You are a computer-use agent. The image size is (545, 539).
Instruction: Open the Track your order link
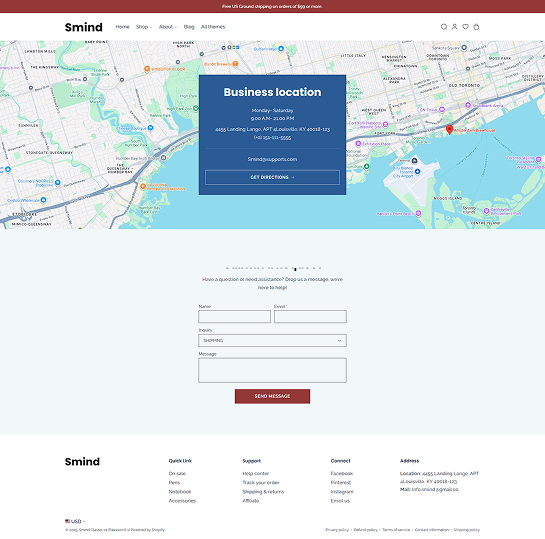[261, 482]
